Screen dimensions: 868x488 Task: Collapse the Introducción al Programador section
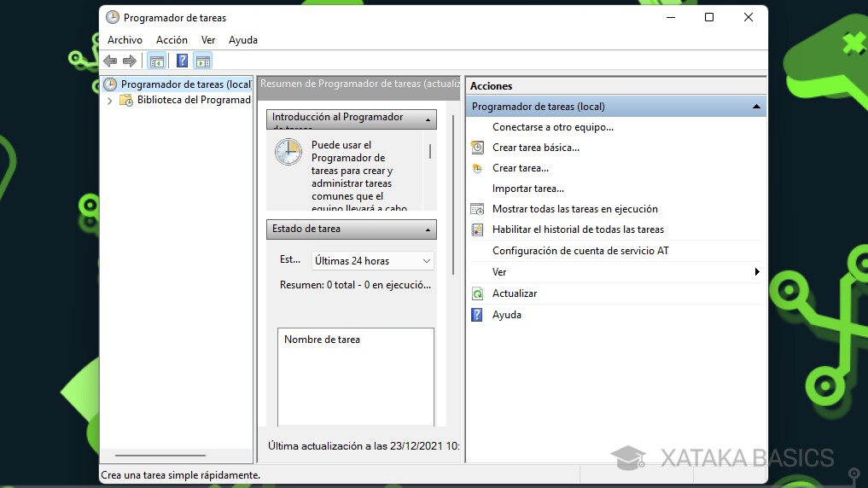pyautogui.click(x=428, y=119)
